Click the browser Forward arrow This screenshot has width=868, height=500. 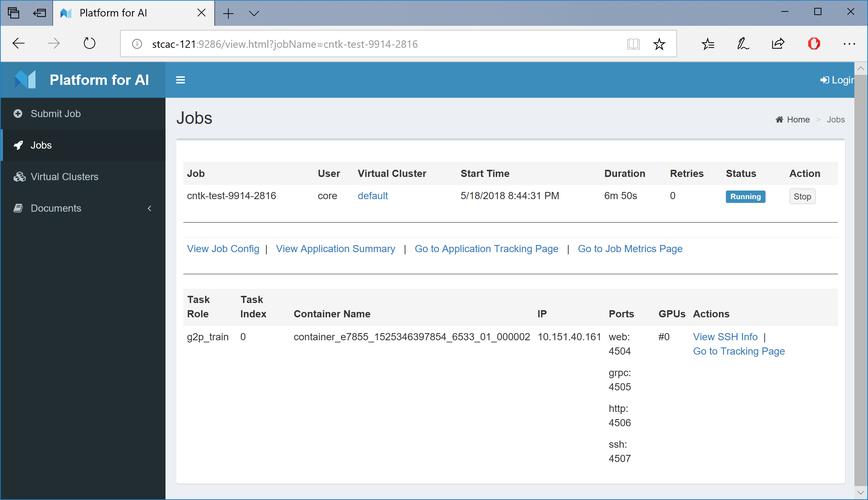54,44
